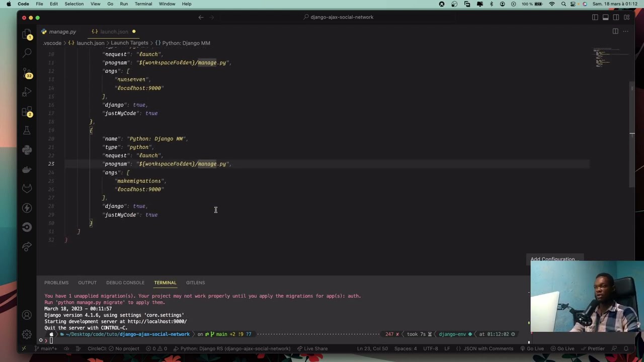Screen dimensions: 644x362
Task: Split the editor to the right
Action: pyautogui.click(x=615, y=31)
